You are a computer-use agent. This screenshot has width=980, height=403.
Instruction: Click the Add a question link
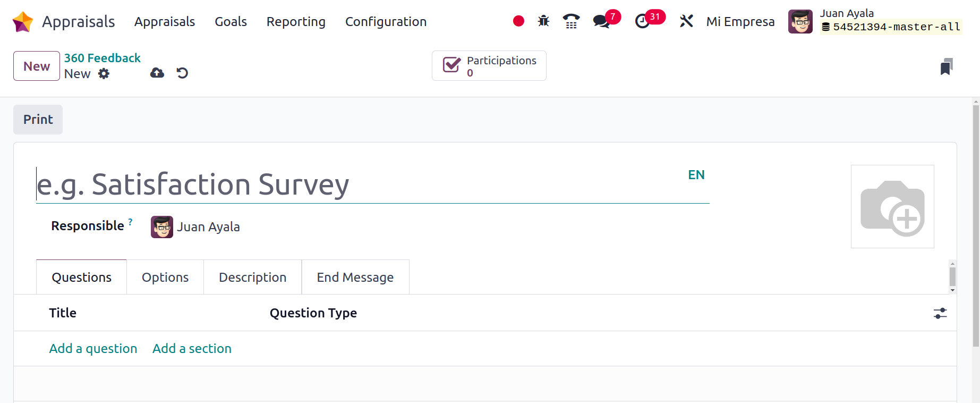click(93, 349)
